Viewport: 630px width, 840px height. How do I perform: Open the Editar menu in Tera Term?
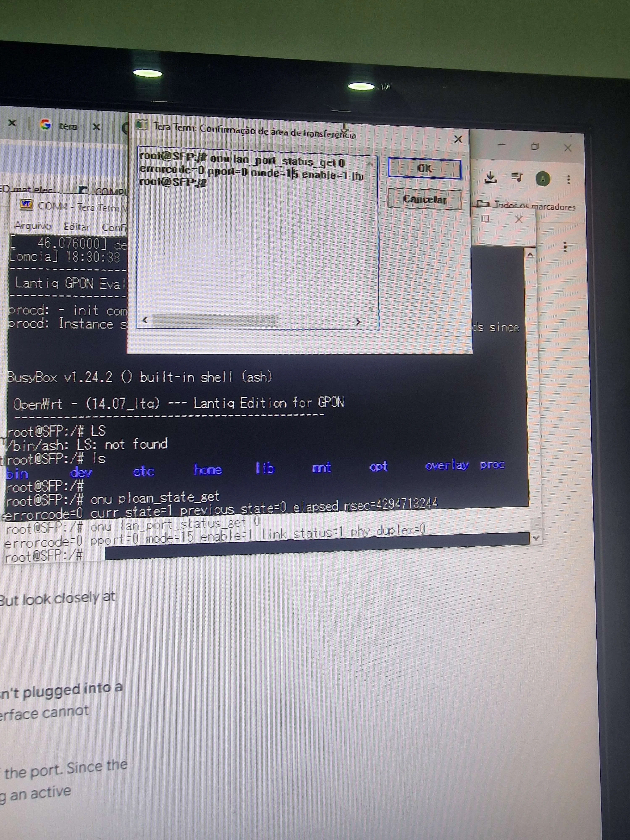coord(76,227)
